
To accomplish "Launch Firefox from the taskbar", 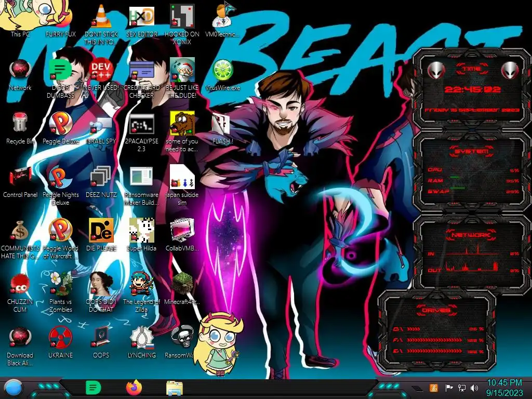I will (134, 388).
